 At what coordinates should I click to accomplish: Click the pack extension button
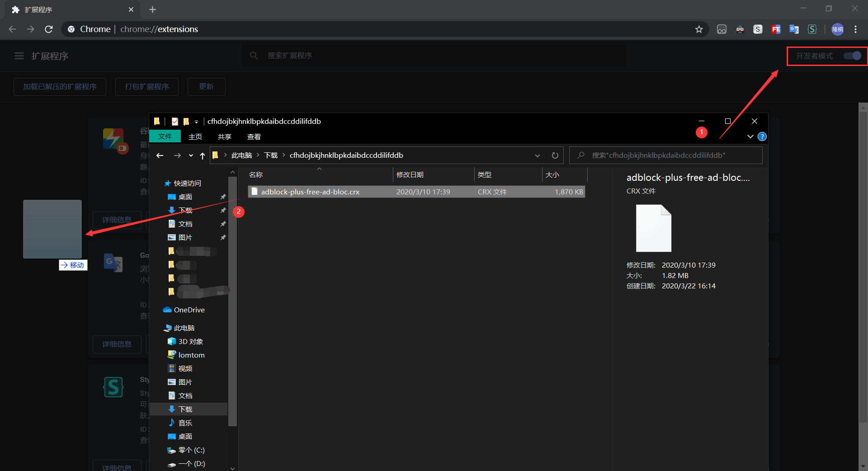147,86
